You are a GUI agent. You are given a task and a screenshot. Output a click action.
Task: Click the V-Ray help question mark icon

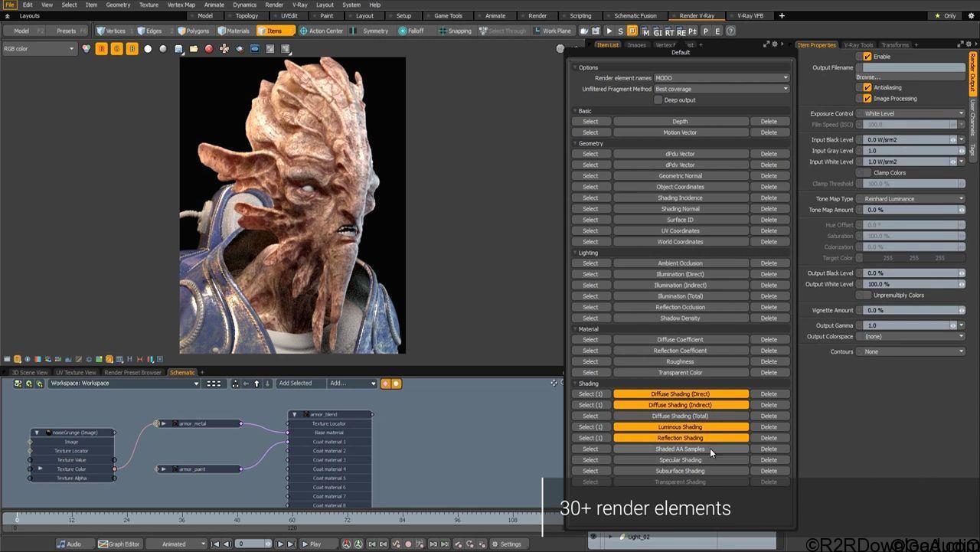(x=730, y=31)
